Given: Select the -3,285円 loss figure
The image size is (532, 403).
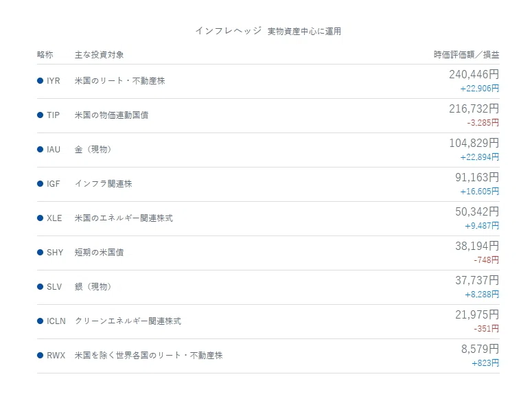Looking at the screenshot, I should (483, 123).
